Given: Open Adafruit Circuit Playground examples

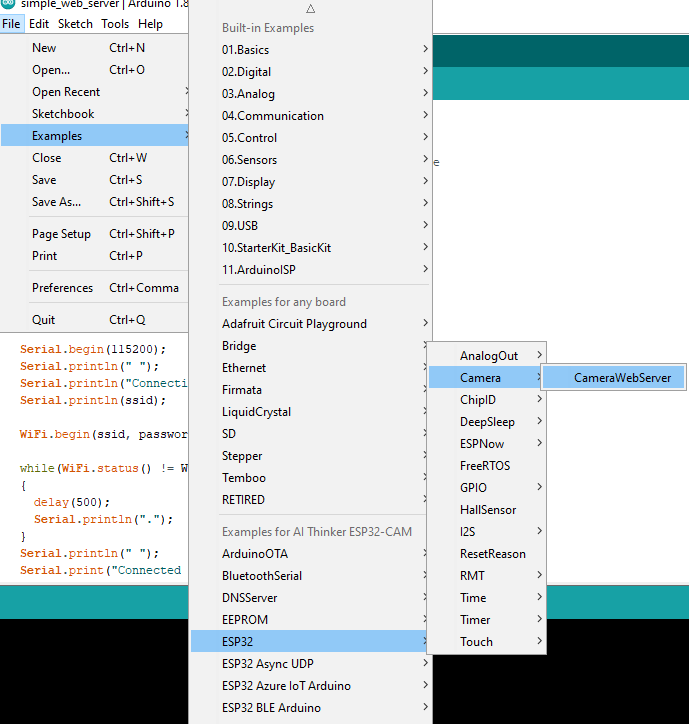Looking at the screenshot, I should (310, 324).
